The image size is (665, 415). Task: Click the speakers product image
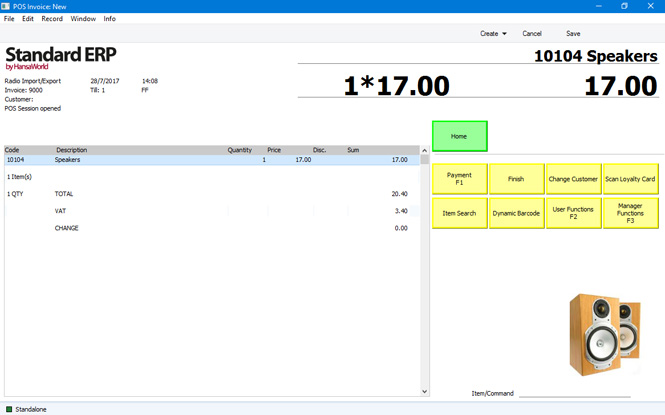click(x=604, y=335)
